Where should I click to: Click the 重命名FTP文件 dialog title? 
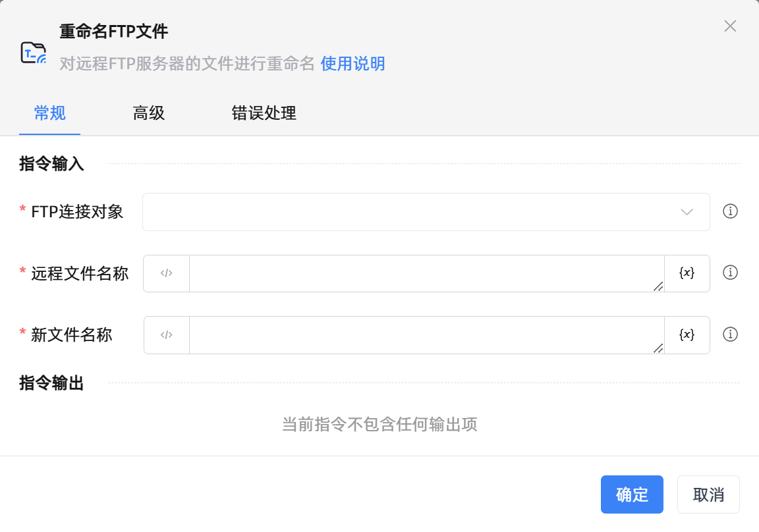click(x=114, y=32)
